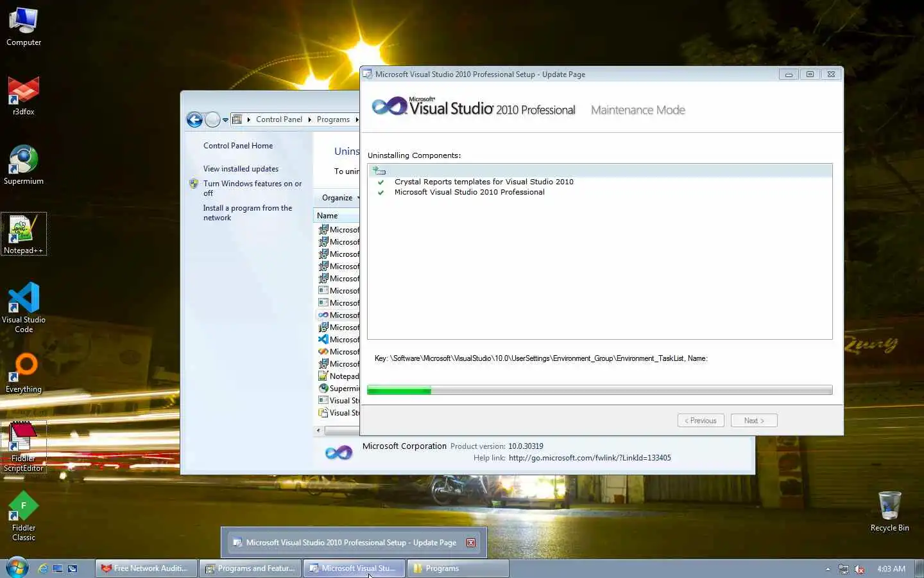
Task: Click the Name column header
Action: [x=337, y=216]
